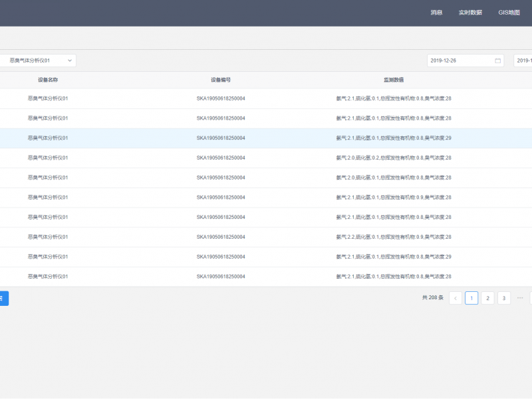
Task: Click the 设备名称 column header
Action: 48,80
